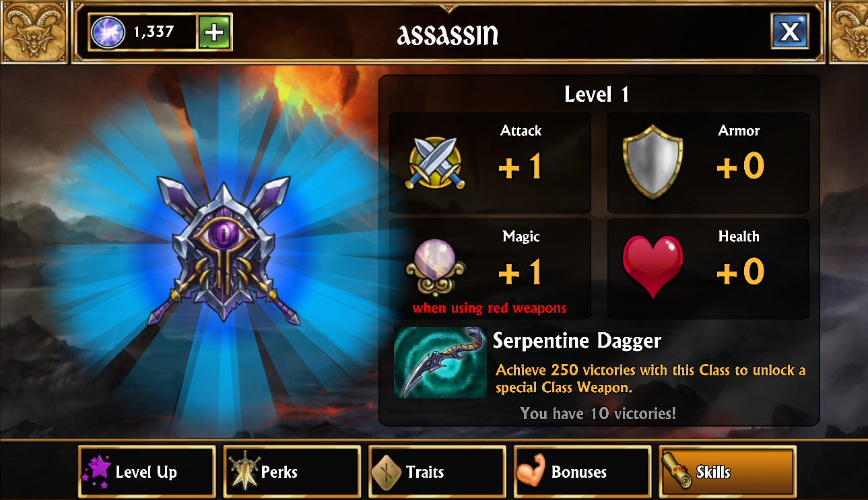This screenshot has height=500, width=868.
Task: Click the purple gem currency icon
Action: point(107,32)
